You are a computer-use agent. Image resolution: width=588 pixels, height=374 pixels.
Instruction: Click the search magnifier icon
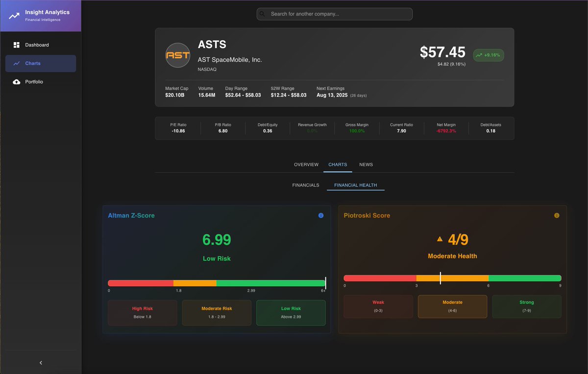point(263,14)
